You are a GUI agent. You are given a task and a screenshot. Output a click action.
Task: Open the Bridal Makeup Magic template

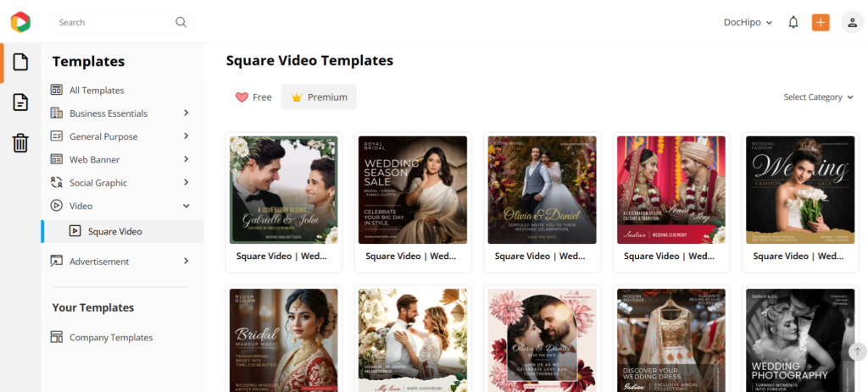click(283, 339)
